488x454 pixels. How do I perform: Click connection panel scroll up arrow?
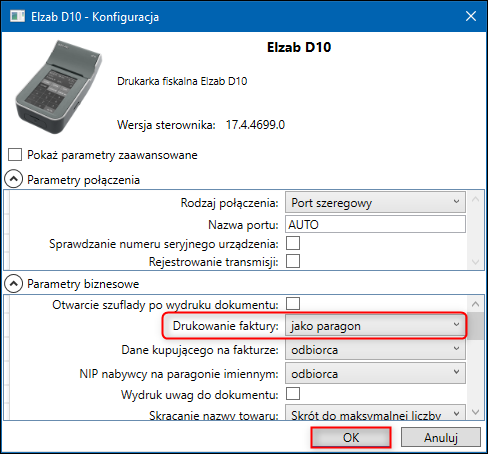475,200
